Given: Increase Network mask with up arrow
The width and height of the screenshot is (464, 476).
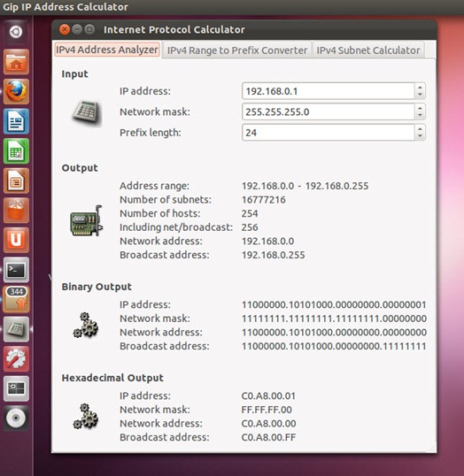Looking at the screenshot, I should coord(420,108).
